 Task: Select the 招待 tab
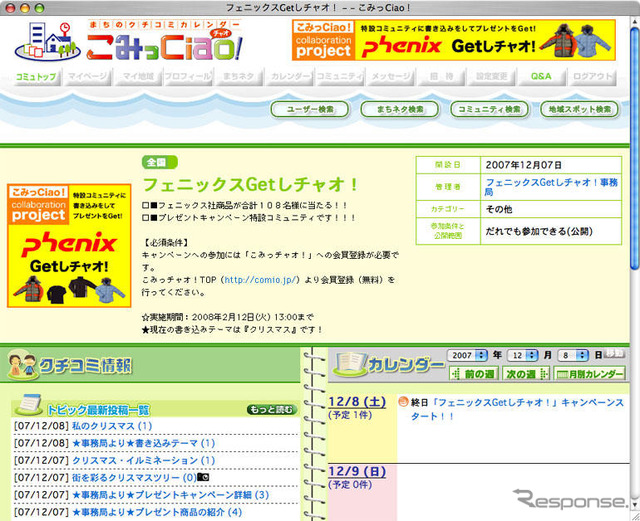pyautogui.click(x=441, y=76)
